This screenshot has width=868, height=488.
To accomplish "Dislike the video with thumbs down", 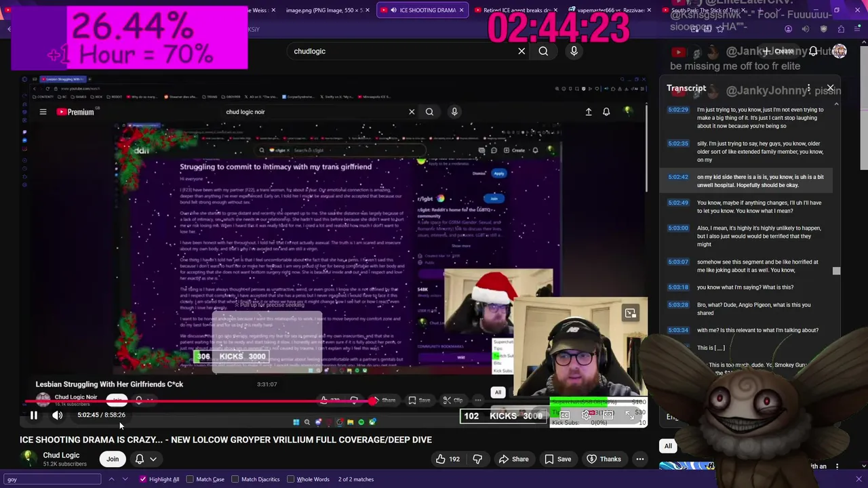I will [x=477, y=459].
